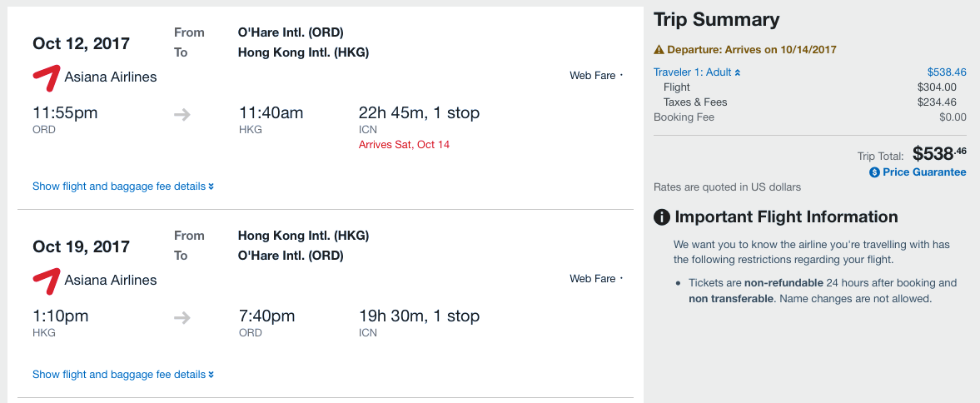Select the Oct 12, 2017 date heading
This screenshot has width=980, height=403.
pyautogui.click(x=81, y=43)
